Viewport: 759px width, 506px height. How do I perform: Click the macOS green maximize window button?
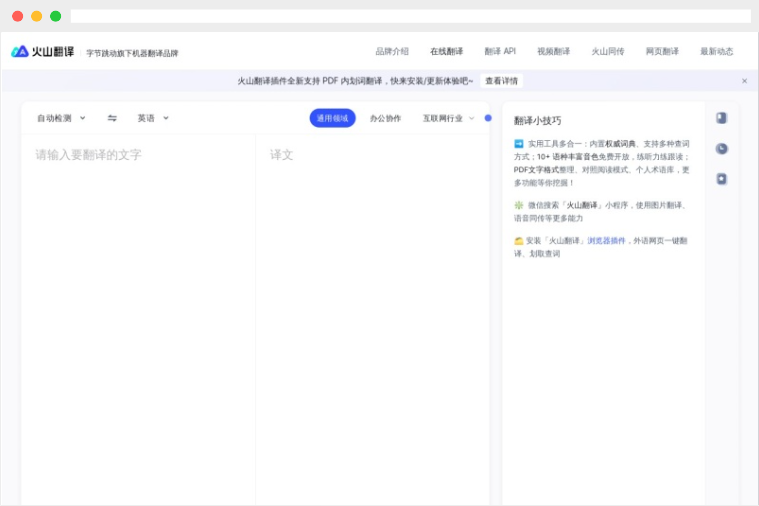point(56,16)
